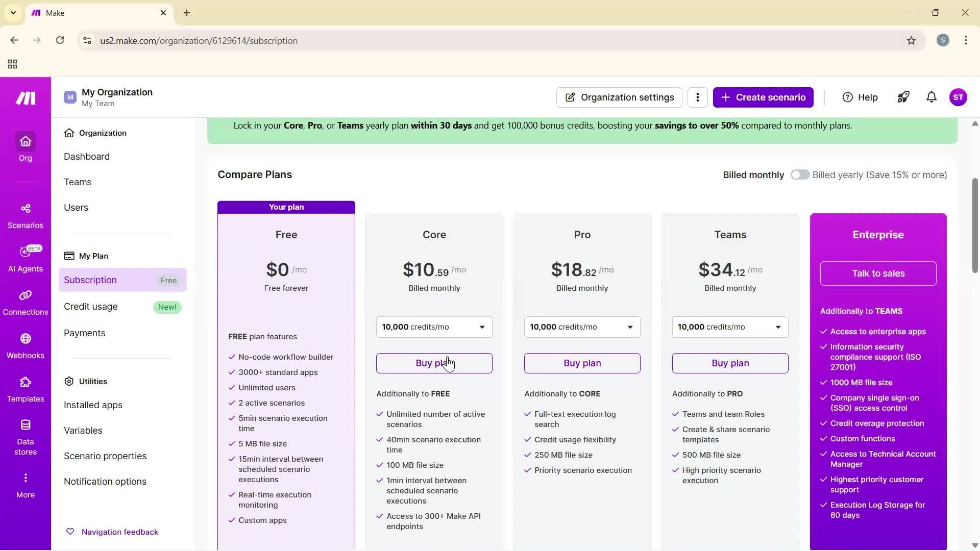Expand Teams plan credits dropdown
This screenshot has width=980, height=551.
tap(730, 327)
